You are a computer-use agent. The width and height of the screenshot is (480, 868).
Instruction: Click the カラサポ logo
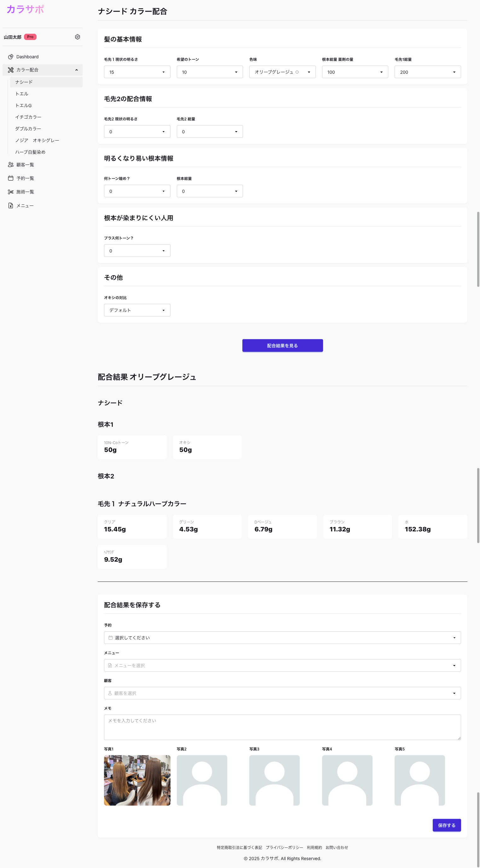[x=25, y=9]
